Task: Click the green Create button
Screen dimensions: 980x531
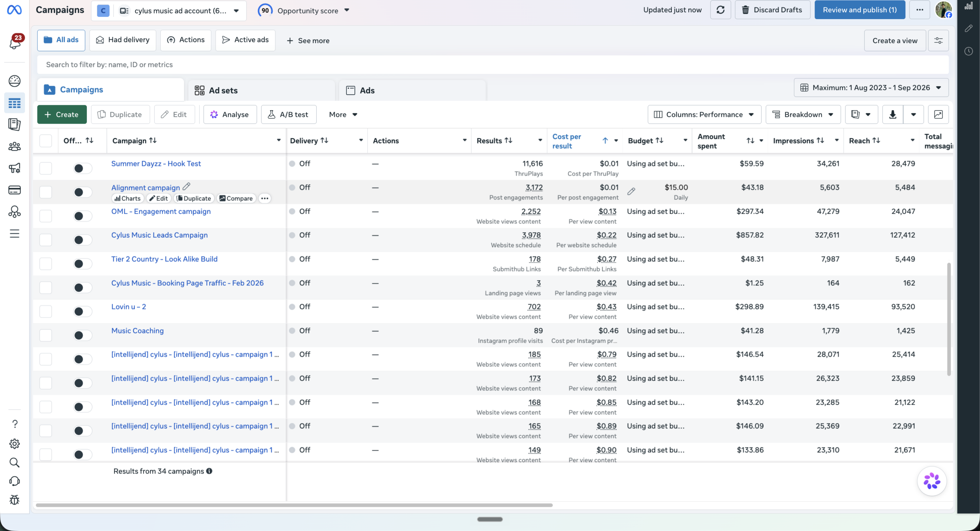Action: click(x=62, y=114)
